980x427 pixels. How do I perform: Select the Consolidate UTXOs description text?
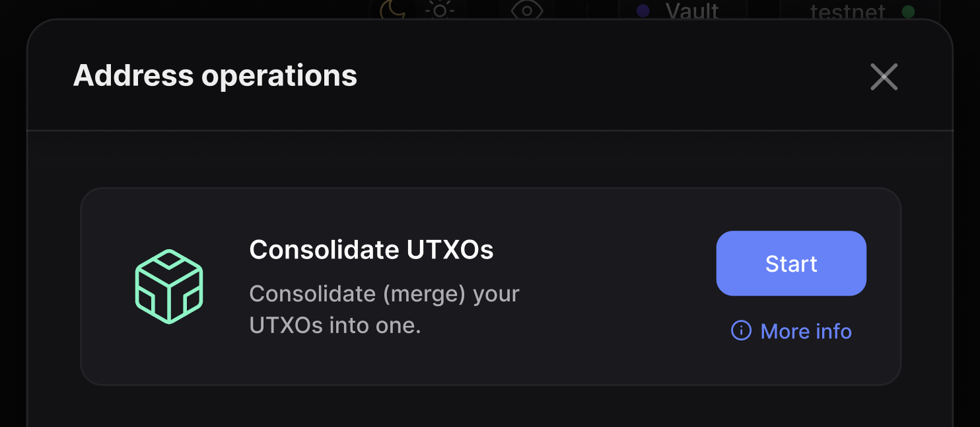[384, 309]
